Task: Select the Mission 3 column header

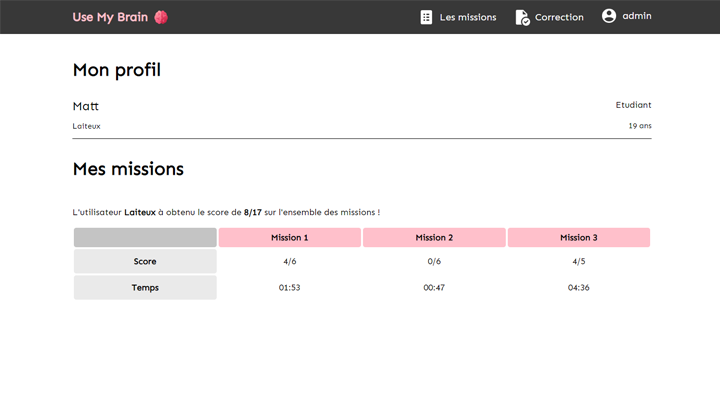Action: pyautogui.click(x=579, y=238)
